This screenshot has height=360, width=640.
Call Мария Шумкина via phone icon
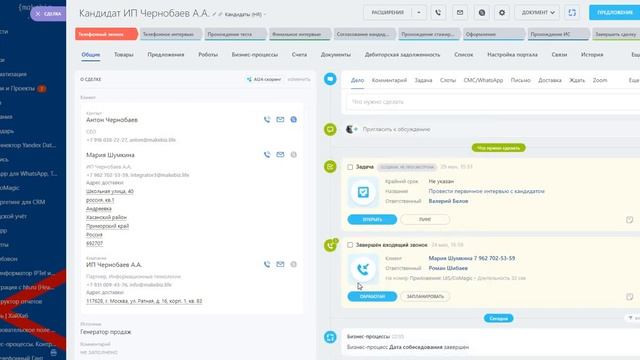[x=267, y=155]
